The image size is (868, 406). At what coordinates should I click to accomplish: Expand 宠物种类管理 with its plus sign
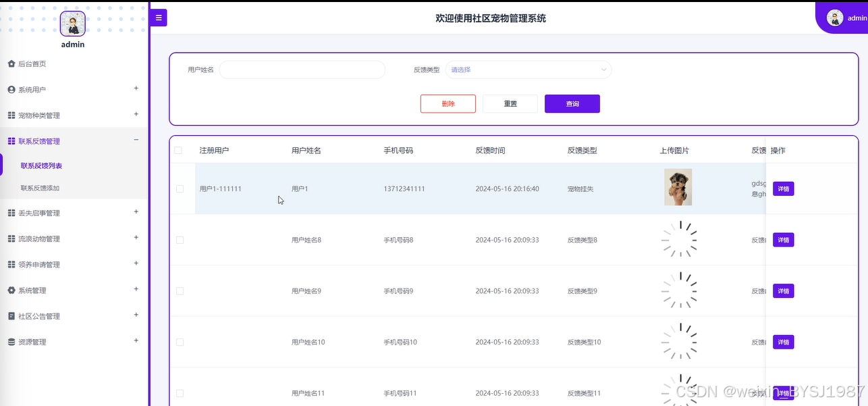coord(136,113)
